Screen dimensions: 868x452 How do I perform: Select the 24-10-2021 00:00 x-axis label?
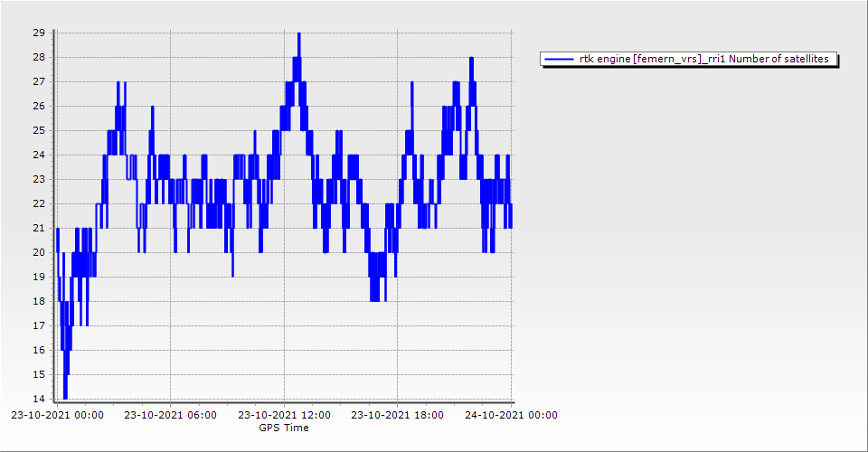click(511, 416)
